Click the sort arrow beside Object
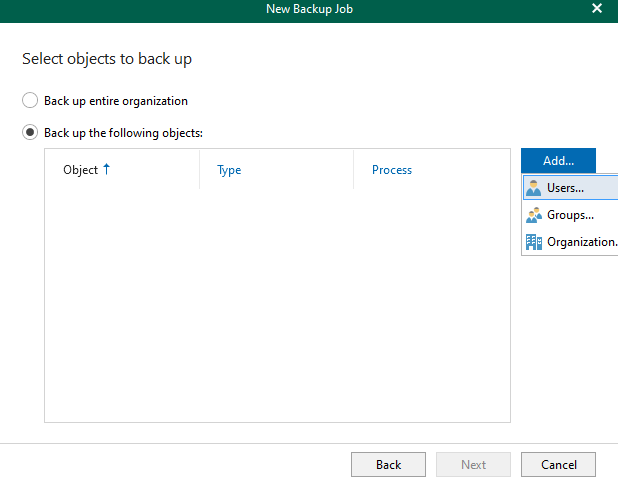 click(106, 169)
